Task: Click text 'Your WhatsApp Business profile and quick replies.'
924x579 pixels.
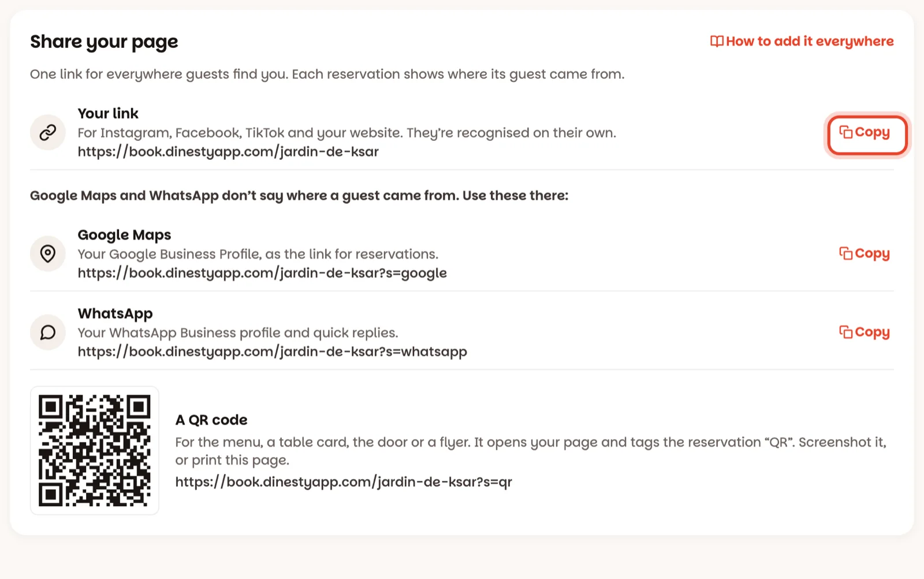Action: 238,333
